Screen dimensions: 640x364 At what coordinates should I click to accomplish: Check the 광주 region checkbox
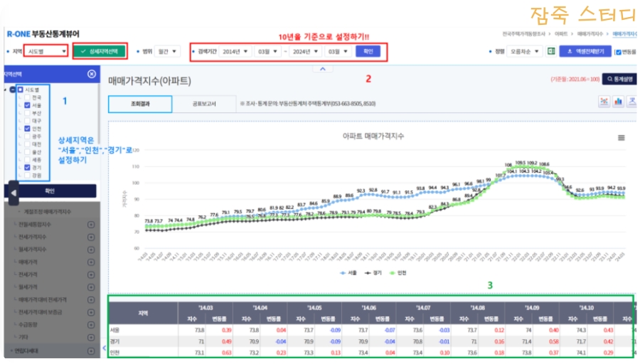[x=27, y=136]
